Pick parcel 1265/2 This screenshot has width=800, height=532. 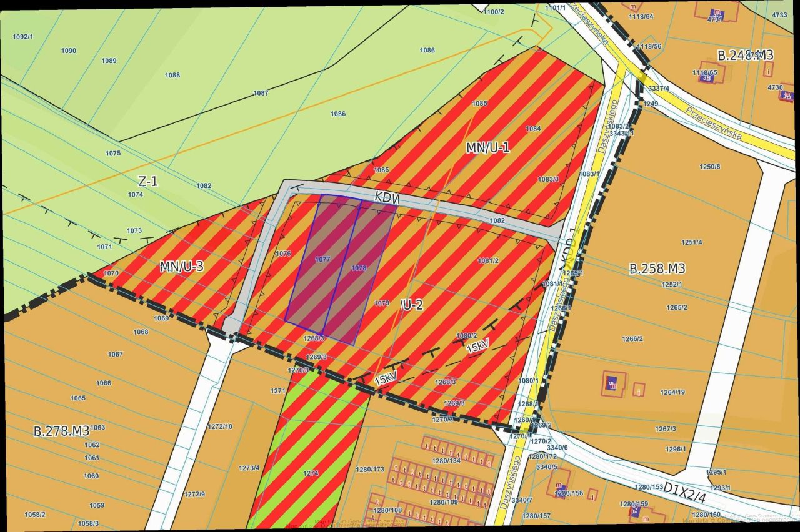pyautogui.click(x=677, y=307)
